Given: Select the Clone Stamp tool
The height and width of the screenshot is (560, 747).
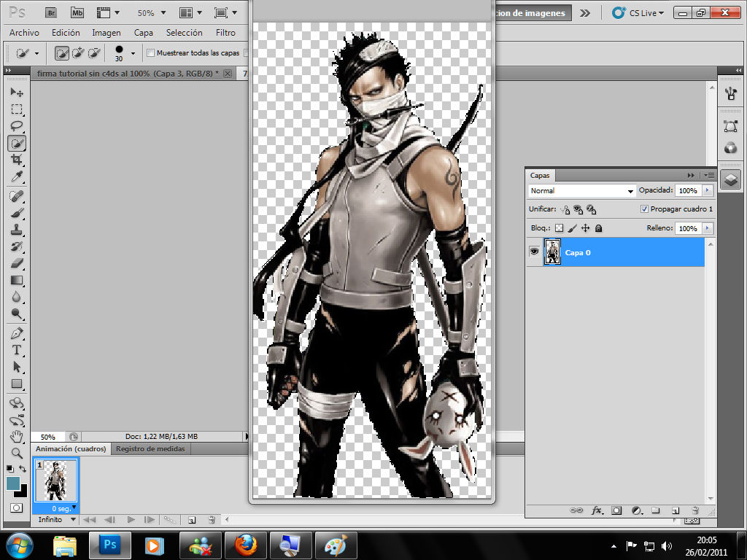Looking at the screenshot, I should (x=17, y=230).
